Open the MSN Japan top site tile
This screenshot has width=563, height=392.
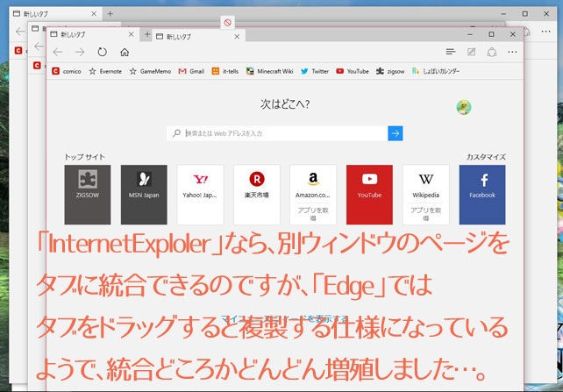pyautogui.click(x=144, y=195)
